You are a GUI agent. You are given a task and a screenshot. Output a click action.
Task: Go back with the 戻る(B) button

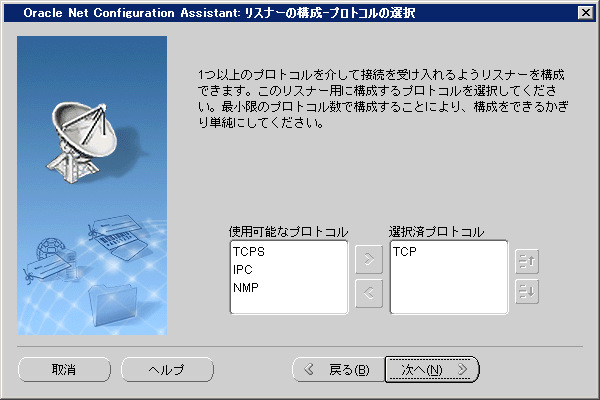[336, 369]
